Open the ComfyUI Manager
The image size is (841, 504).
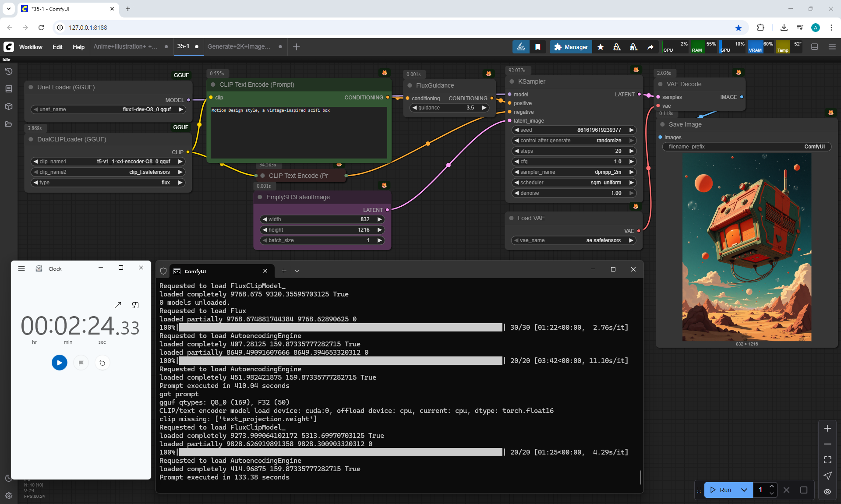click(x=571, y=47)
